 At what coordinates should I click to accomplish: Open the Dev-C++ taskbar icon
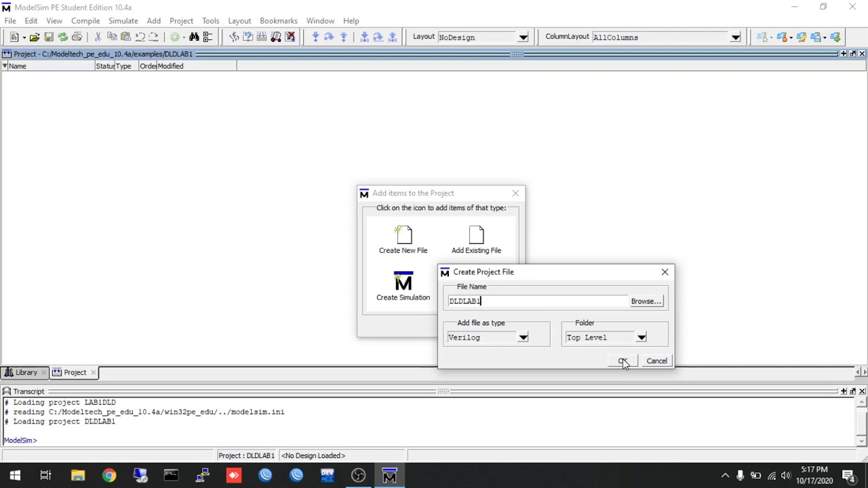coord(328,476)
